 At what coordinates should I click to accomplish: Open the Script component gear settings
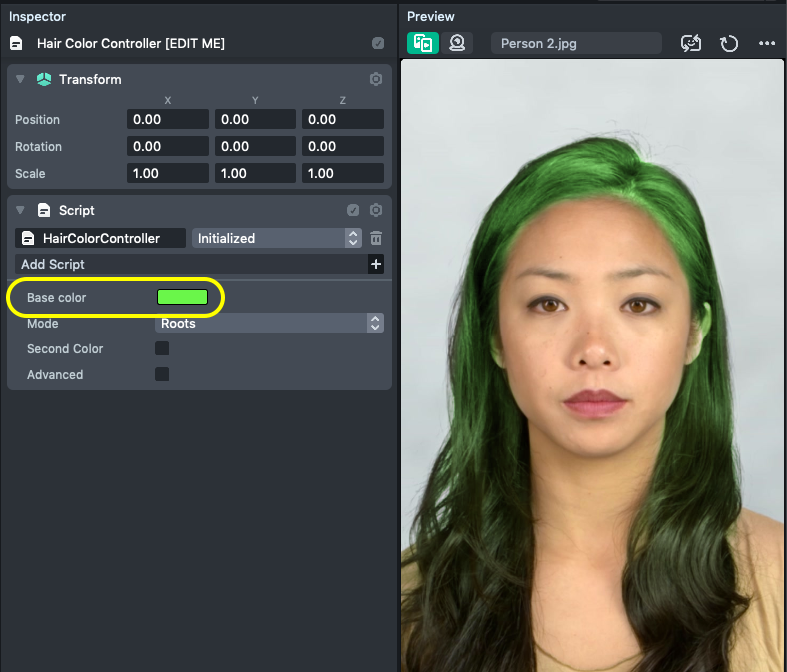376,210
